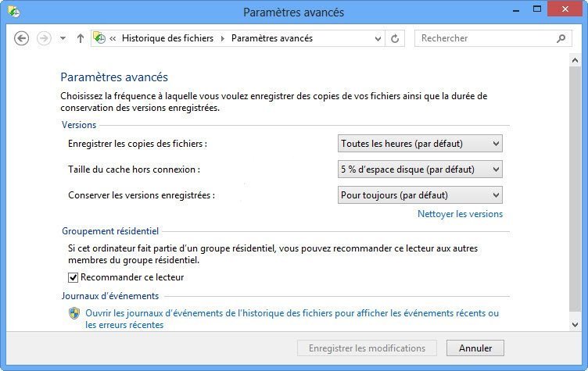Click the Nettoyer les versions link
The height and width of the screenshot is (371, 588).
[x=460, y=214]
